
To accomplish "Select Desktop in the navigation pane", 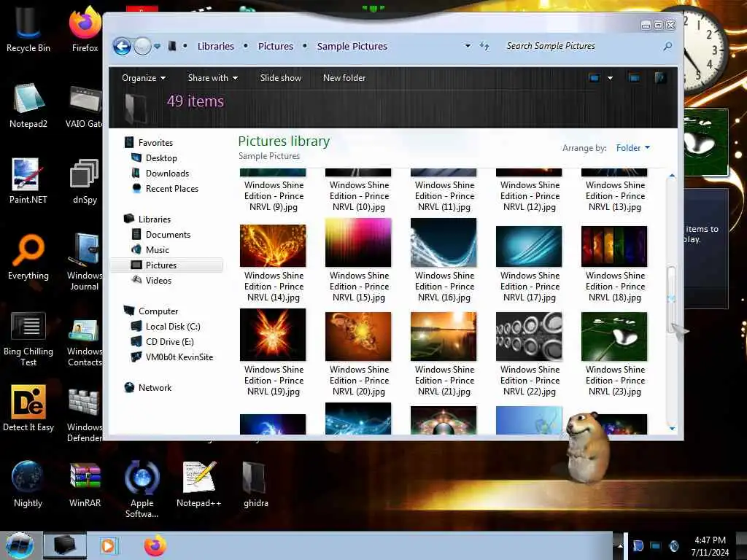I will [161, 157].
